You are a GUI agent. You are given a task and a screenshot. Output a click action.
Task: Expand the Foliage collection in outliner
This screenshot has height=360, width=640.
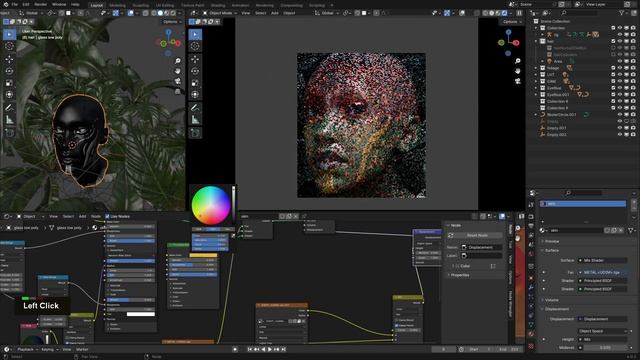536,68
